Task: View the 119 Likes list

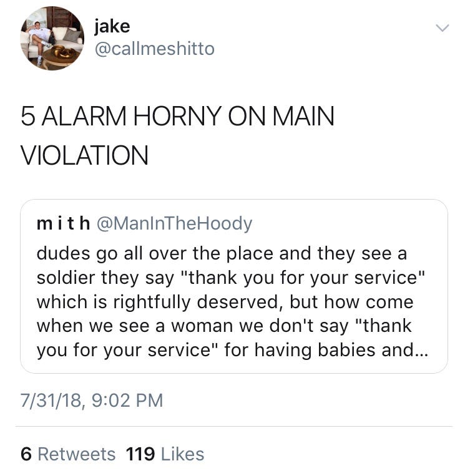Action: click(165, 454)
